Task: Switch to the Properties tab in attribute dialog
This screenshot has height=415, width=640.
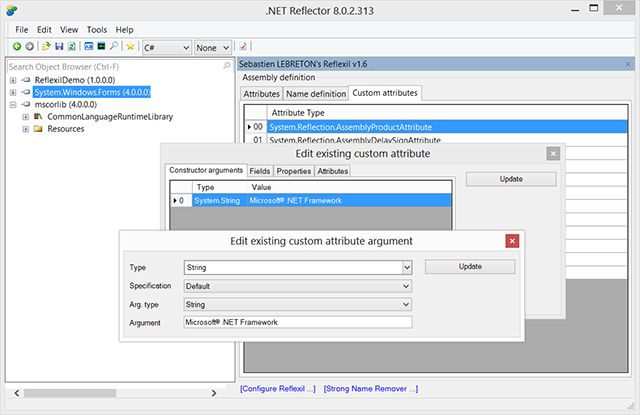Action: point(293,171)
